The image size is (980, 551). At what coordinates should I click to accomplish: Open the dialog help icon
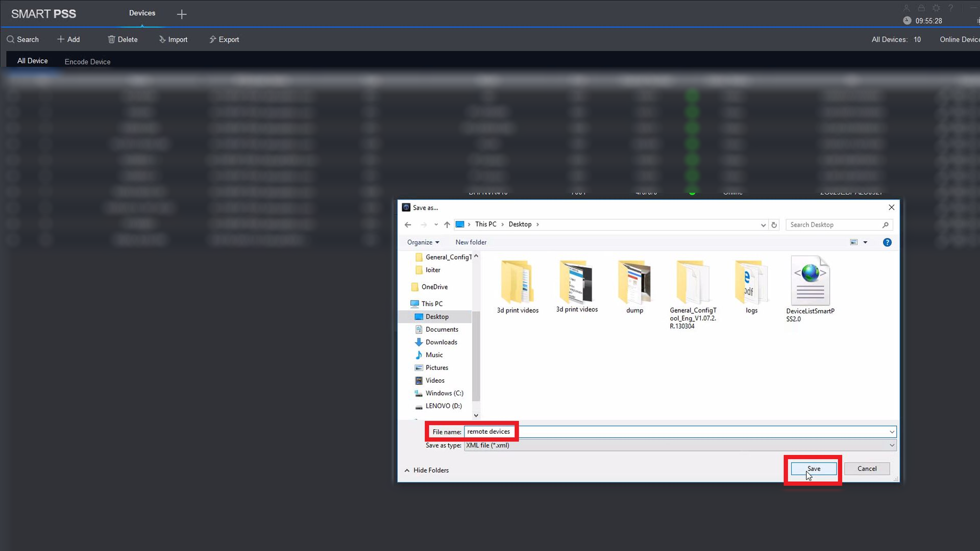click(887, 242)
